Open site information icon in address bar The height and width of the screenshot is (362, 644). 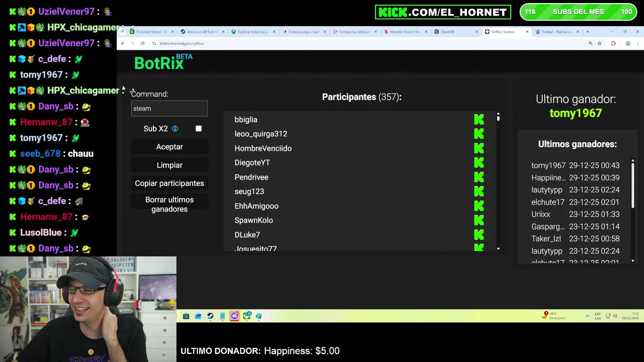click(x=154, y=43)
